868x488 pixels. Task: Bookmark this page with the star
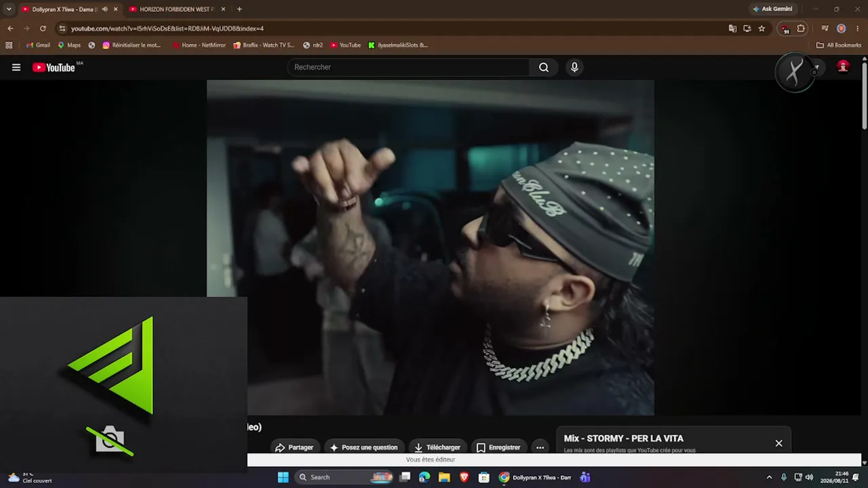(762, 28)
